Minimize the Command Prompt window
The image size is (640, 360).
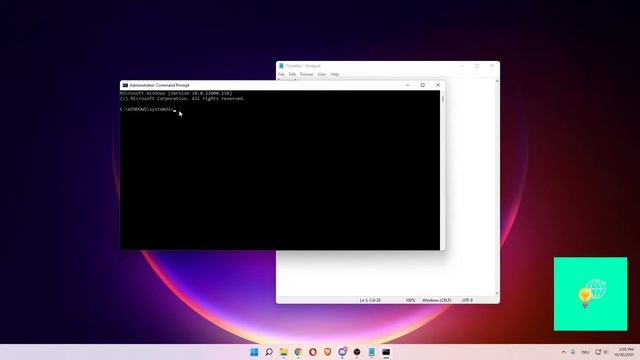[x=407, y=85]
